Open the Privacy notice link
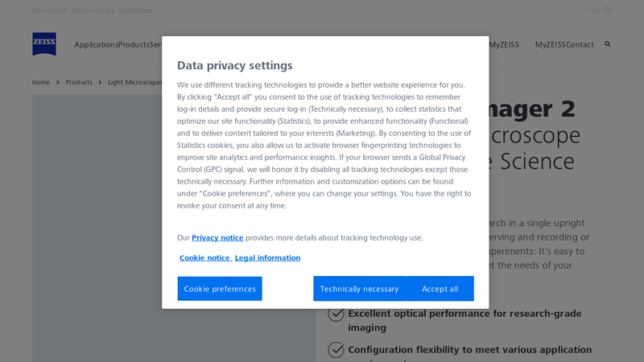This screenshot has width=644, height=362. coord(217,238)
